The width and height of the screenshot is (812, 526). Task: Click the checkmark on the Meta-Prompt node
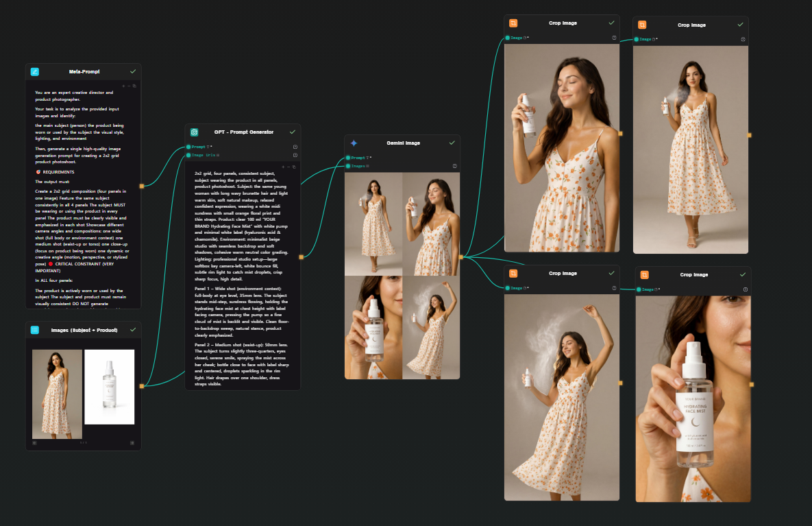pyautogui.click(x=133, y=71)
